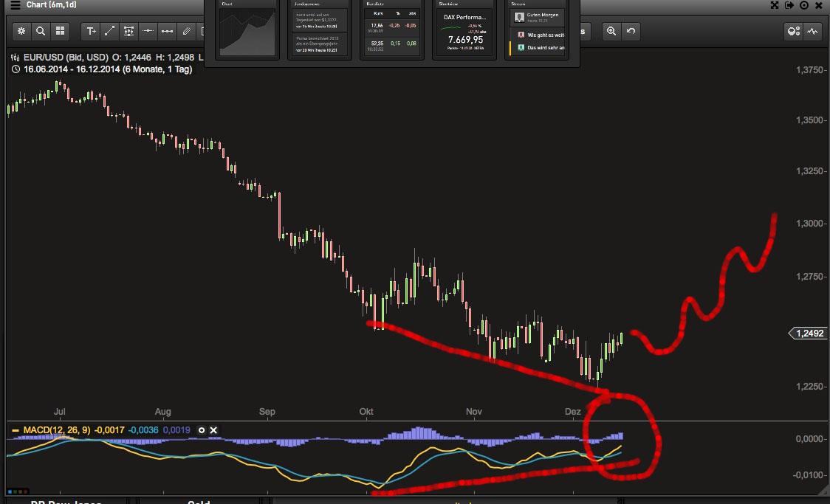Click the EUR/USD (Bid, USD) instrument label
Image resolution: width=830 pixels, height=504 pixels.
click(66, 57)
